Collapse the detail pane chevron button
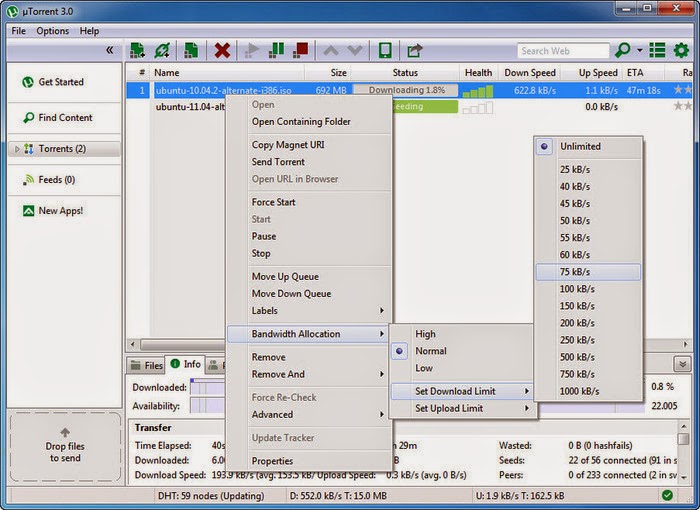 pyautogui.click(x=682, y=364)
